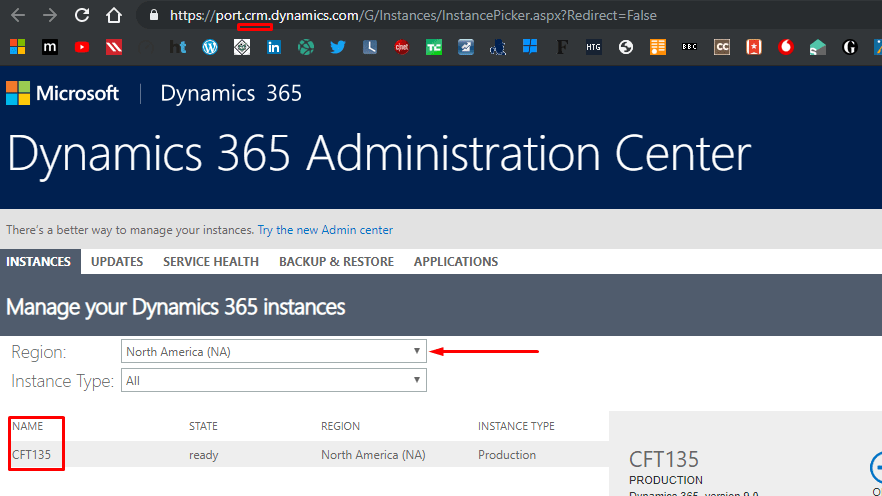
Task: Go to the APPLICATIONS tab
Action: point(456,261)
